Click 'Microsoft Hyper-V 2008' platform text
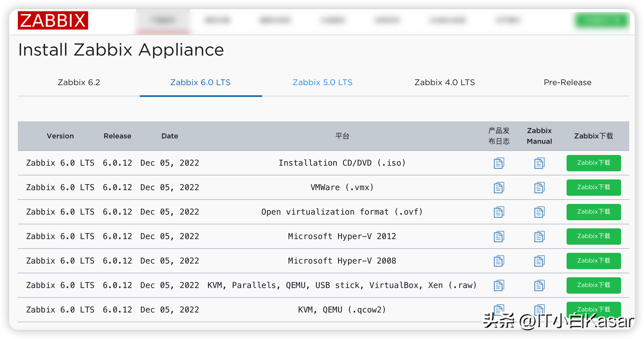 [x=342, y=261]
